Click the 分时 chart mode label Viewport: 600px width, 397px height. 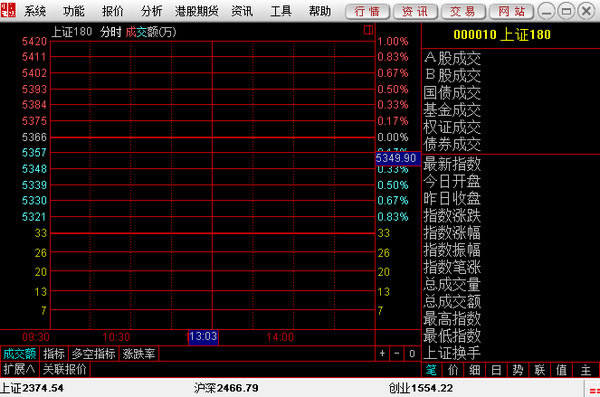coord(111,32)
